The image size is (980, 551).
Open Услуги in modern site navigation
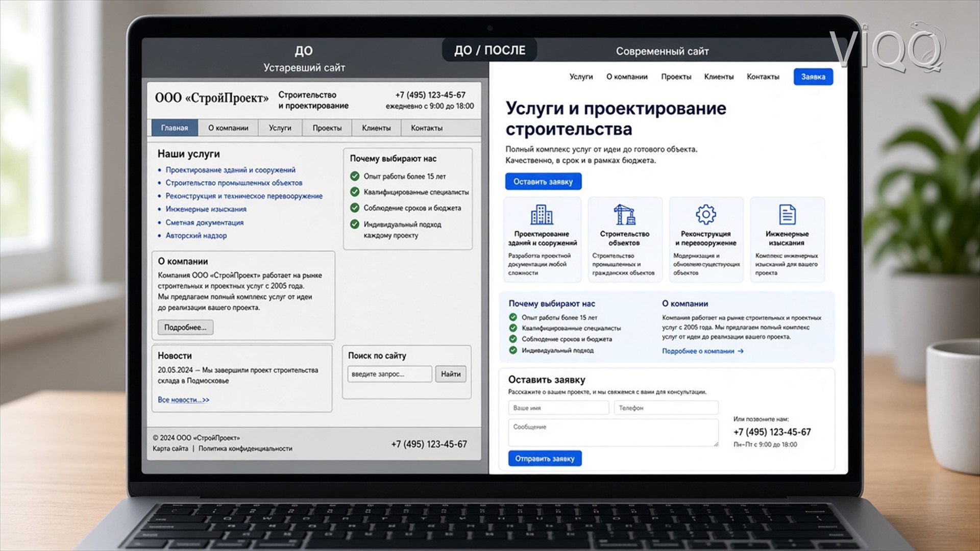pos(581,77)
